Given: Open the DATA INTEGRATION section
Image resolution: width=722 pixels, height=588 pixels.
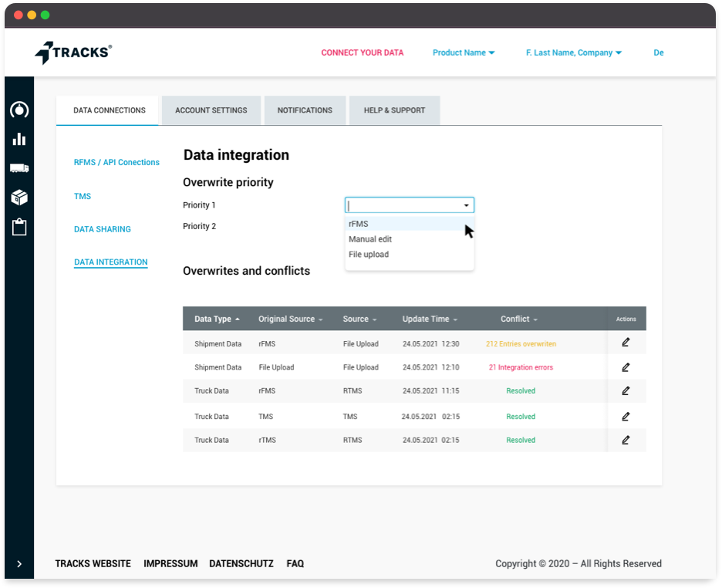Looking at the screenshot, I should pyautogui.click(x=111, y=262).
